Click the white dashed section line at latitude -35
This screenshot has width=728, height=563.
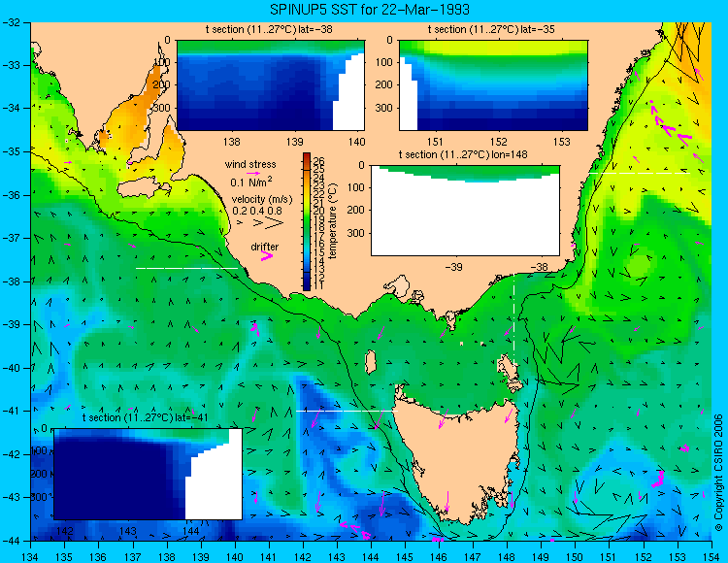point(640,173)
